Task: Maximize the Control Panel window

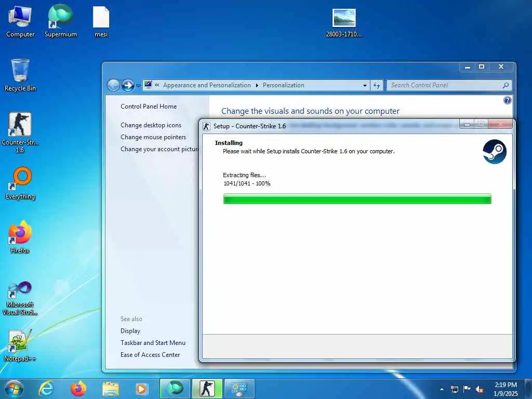Action: coord(482,67)
